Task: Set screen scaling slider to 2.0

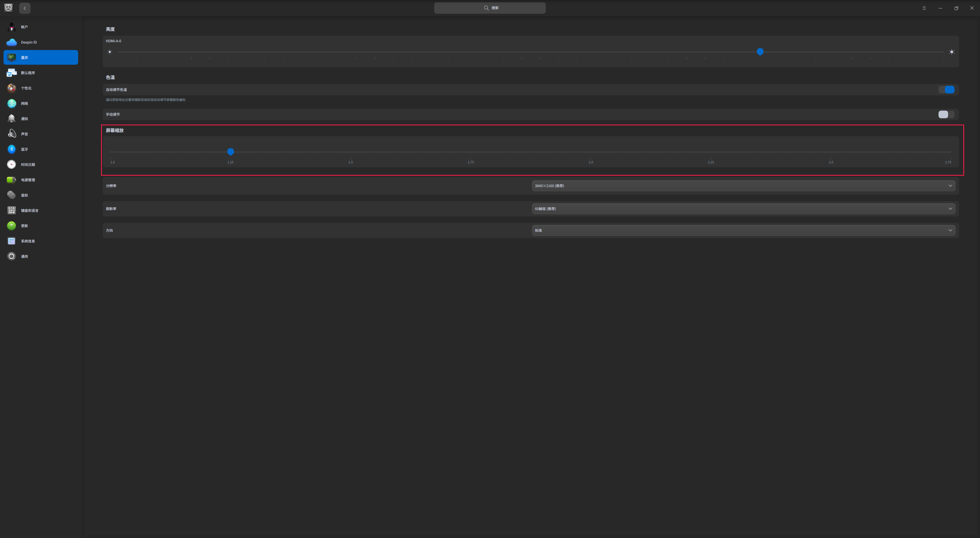Action: coord(591,152)
